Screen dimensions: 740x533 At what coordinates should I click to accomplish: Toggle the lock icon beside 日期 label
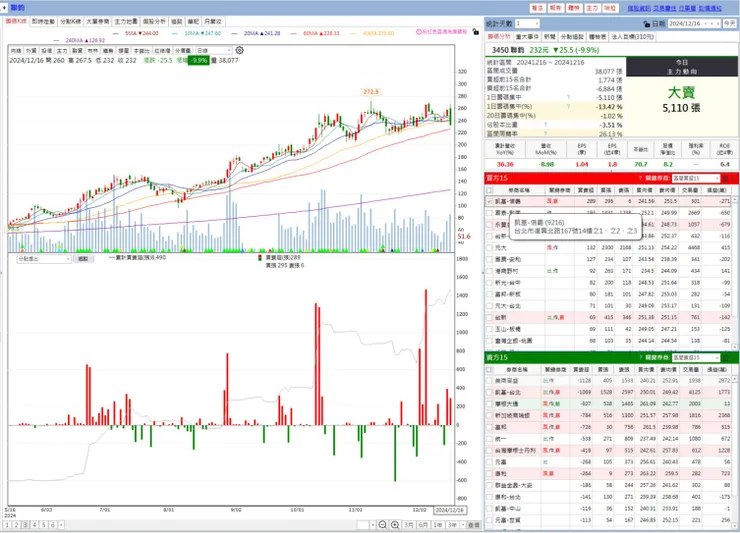click(647, 24)
